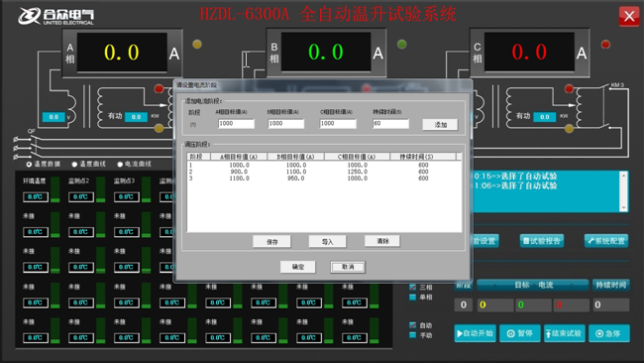The image size is (644, 363).
Task: Select the 电流曲线 radio option
Action: point(120,164)
